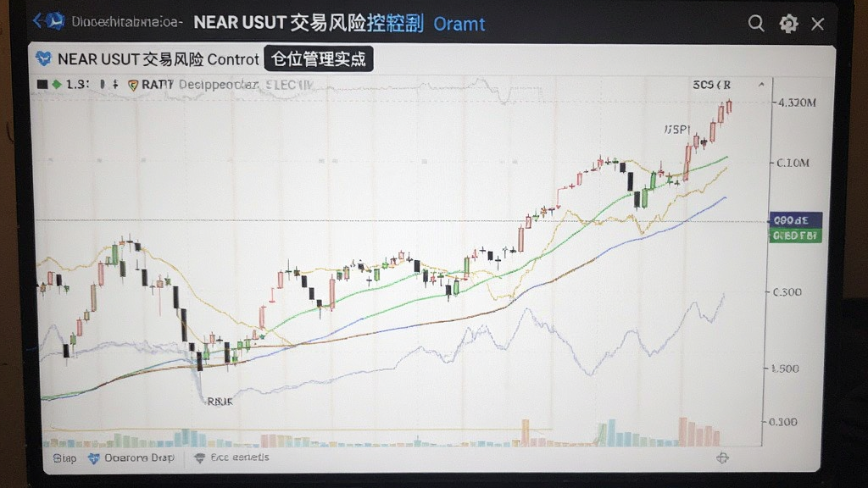Click the back arrow in title bar
The height and width of the screenshot is (488, 868).
pos(37,21)
